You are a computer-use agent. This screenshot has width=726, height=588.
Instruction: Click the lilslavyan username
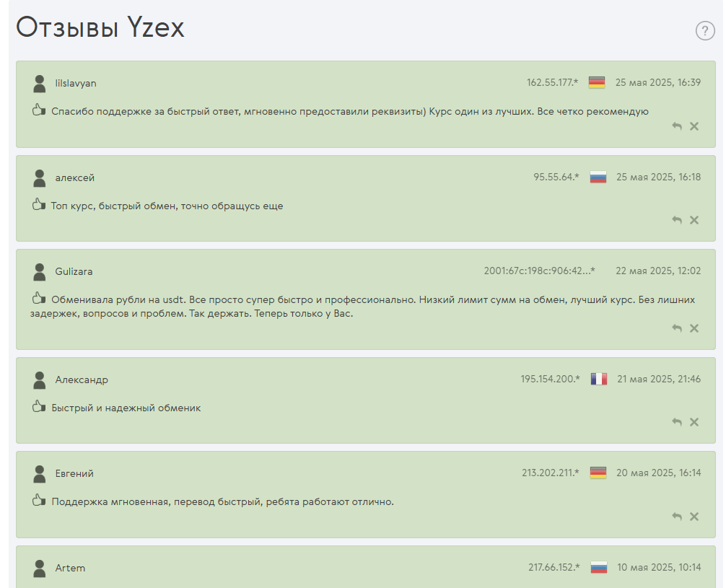point(76,84)
